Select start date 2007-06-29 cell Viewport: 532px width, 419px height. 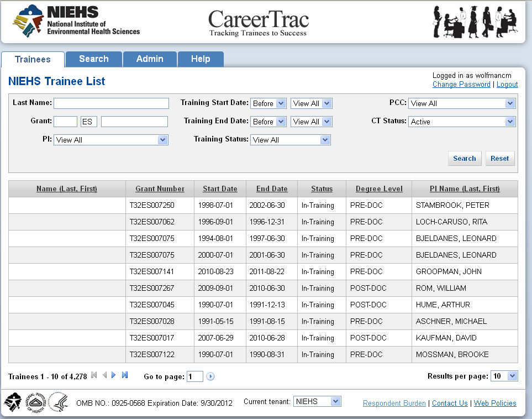pyautogui.click(x=220, y=338)
